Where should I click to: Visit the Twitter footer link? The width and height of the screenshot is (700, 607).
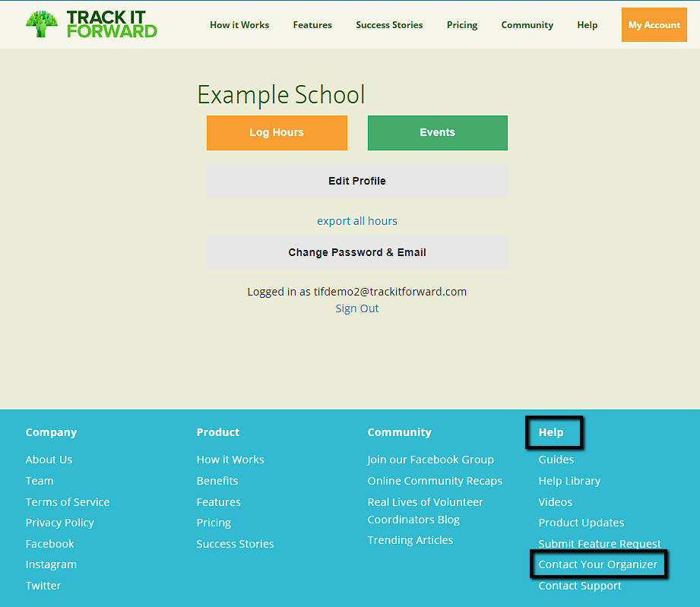(x=43, y=586)
